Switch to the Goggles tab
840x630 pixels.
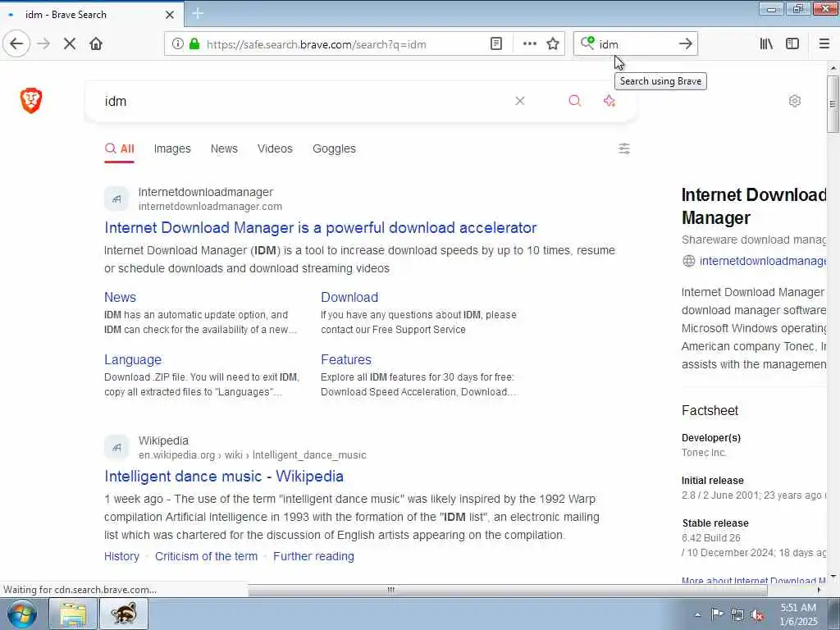pos(335,149)
